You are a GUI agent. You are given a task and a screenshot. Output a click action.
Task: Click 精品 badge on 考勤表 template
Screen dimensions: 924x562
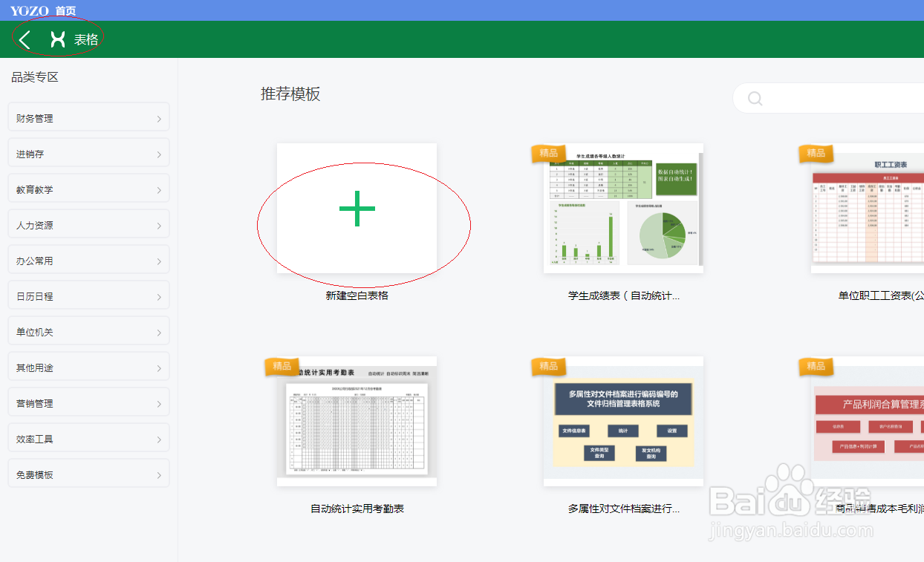click(x=282, y=366)
